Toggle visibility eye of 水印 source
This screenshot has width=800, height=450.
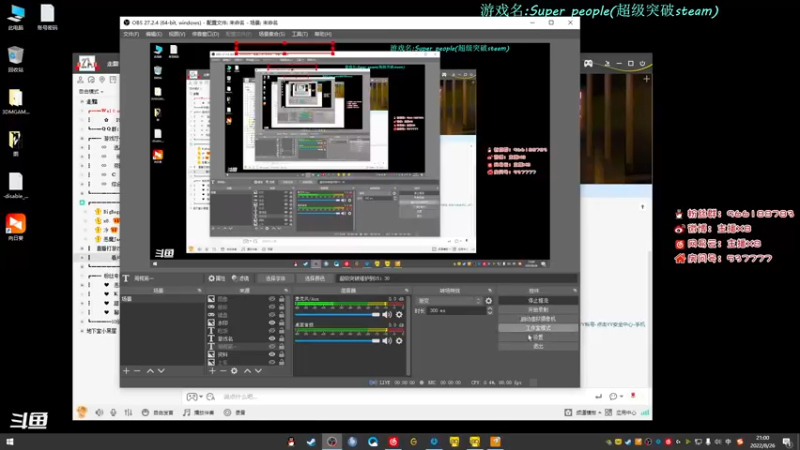272,323
